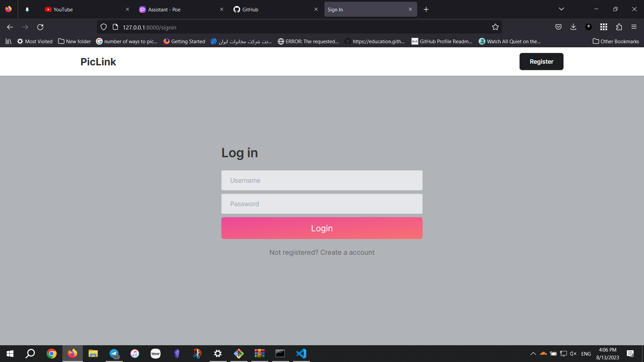Show hidden tray icons chevron
The height and width of the screenshot is (362, 644).
coord(533,353)
